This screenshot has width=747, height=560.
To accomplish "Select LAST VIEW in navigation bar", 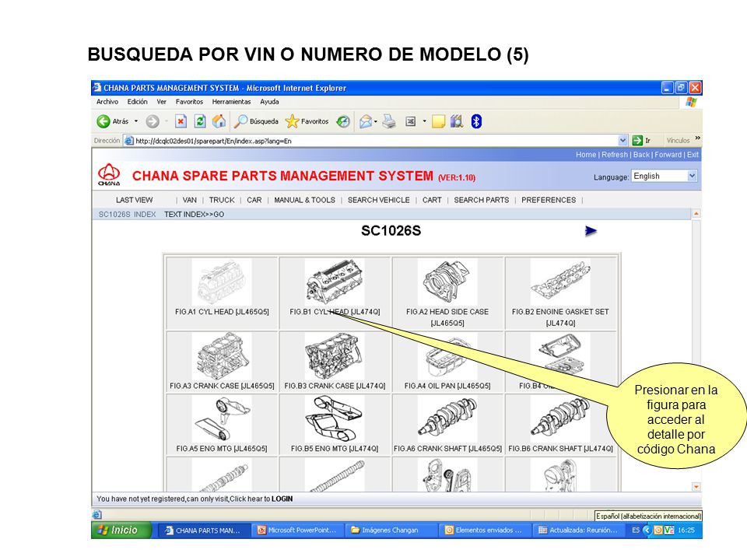I will click(135, 200).
